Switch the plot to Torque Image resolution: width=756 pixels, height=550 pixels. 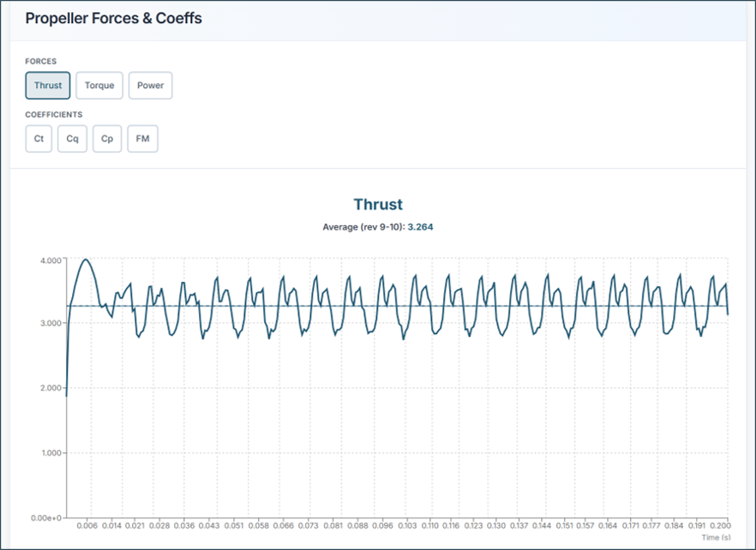point(99,86)
